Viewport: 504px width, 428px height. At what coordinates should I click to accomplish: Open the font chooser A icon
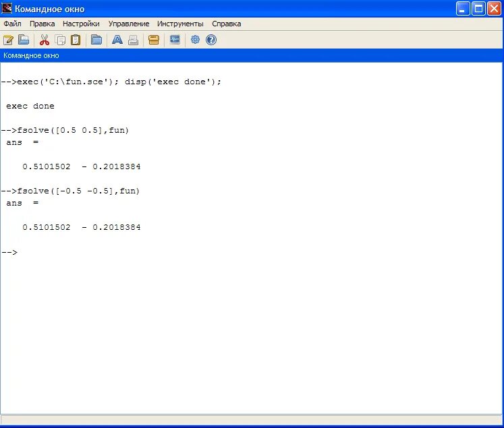(117, 40)
